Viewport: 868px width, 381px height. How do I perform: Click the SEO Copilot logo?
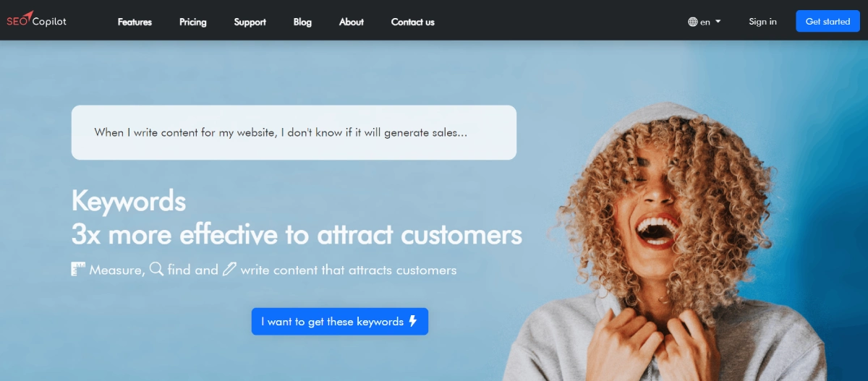tap(36, 20)
